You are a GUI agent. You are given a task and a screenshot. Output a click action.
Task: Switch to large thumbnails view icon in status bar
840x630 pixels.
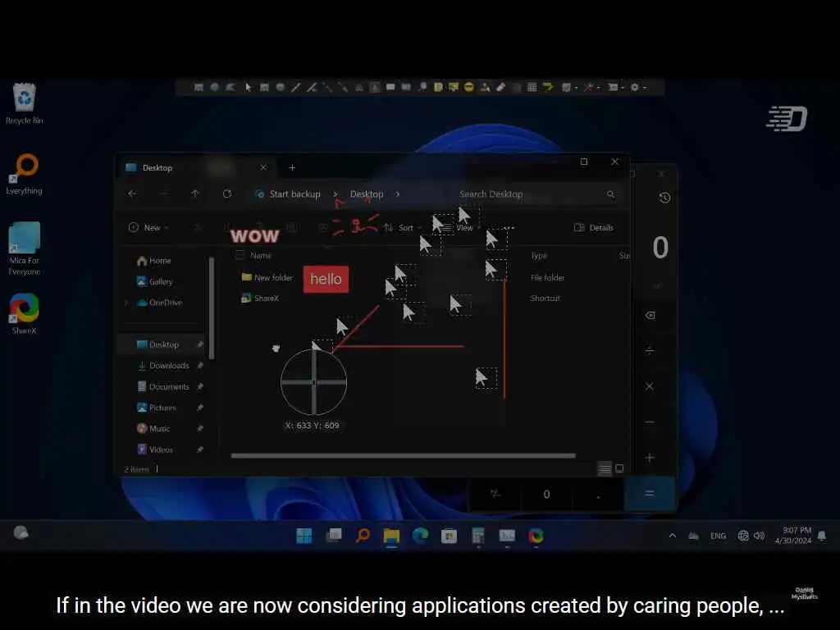point(619,468)
